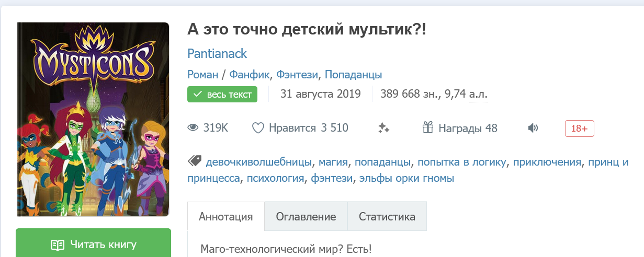
Task: Click the open book icon on the read button
Action: (x=58, y=244)
